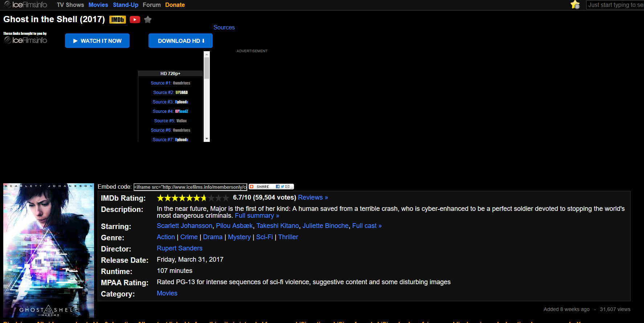Open director Rupert Sanders link

click(180, 248)
